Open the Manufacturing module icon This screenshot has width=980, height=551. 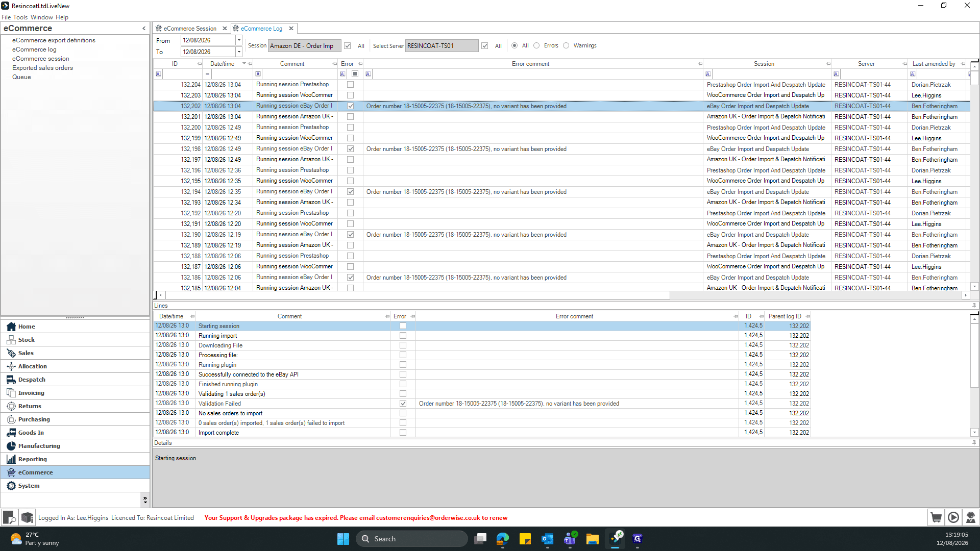[11, 446]
